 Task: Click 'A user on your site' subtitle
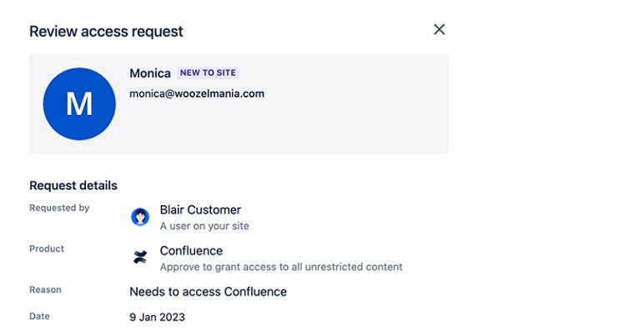click(x=204, y=226)
